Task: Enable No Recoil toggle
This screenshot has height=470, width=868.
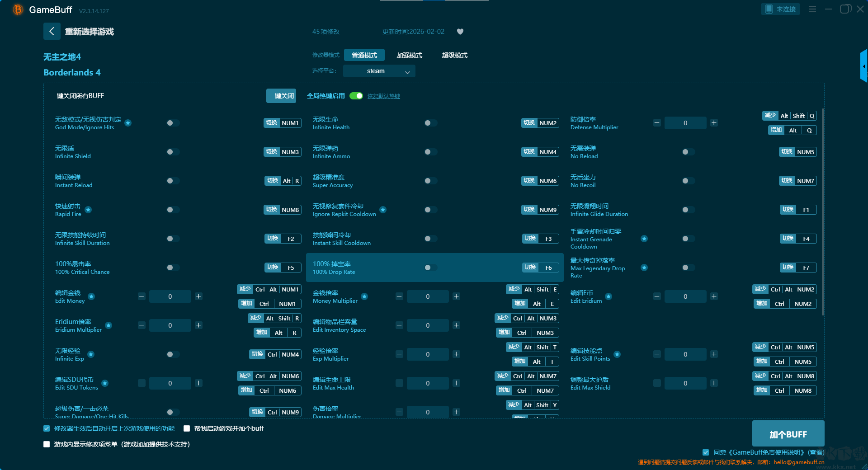Action: (x=688, y=181)
